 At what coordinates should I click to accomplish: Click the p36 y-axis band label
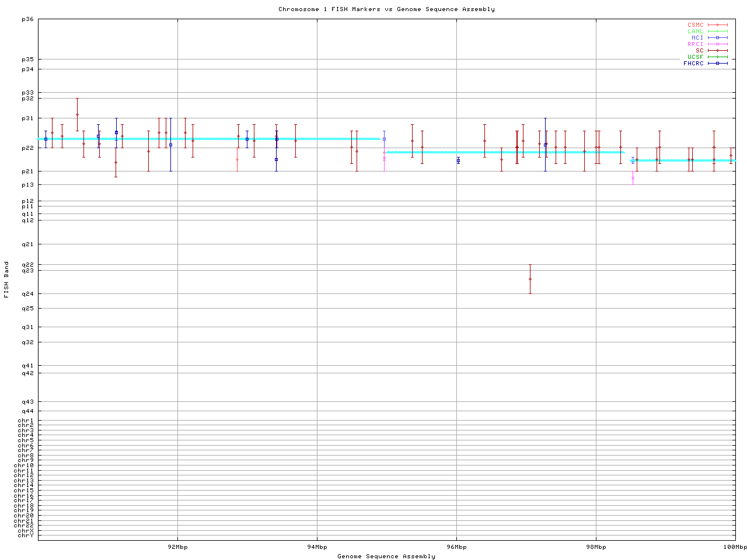(x=27, y=19)
